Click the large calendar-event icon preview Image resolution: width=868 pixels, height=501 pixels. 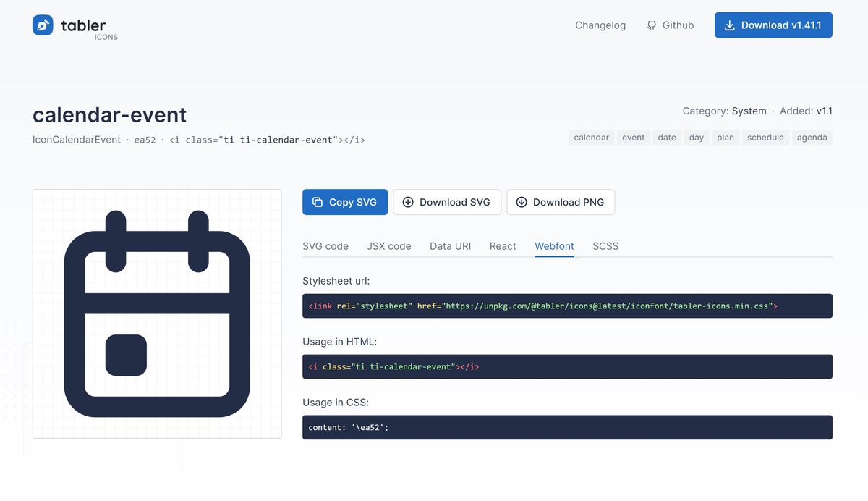click(x=157, y=313)
